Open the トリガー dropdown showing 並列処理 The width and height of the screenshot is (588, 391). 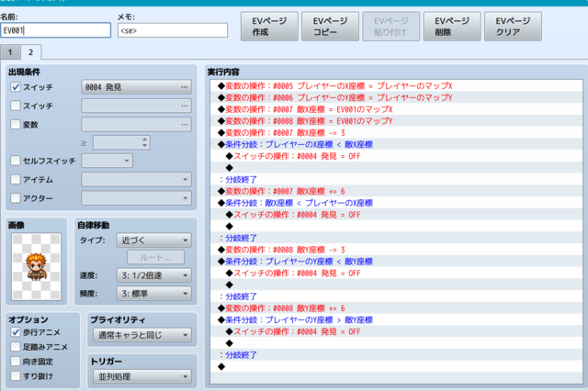pyautogui.click(x=142, y=376)
